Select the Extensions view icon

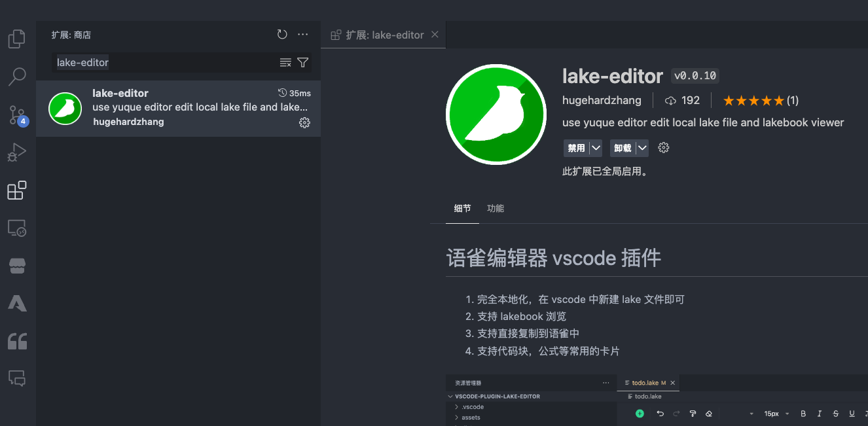(x=17, y=190)
